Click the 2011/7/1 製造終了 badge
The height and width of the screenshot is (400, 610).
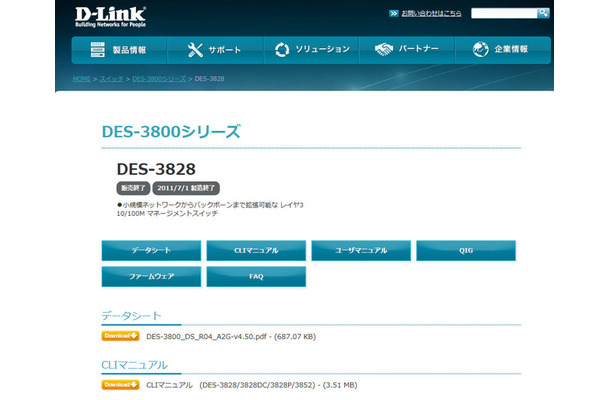[186, 188]
